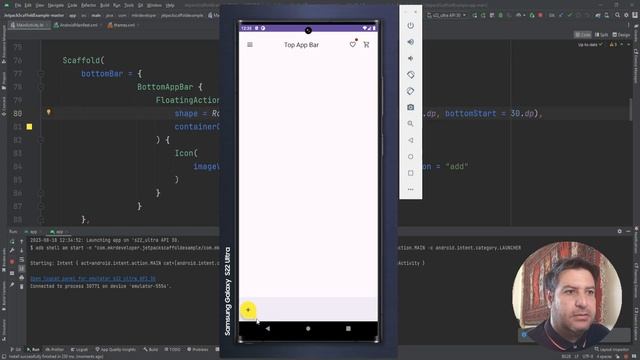Open the Code menu

coord(72,5)
